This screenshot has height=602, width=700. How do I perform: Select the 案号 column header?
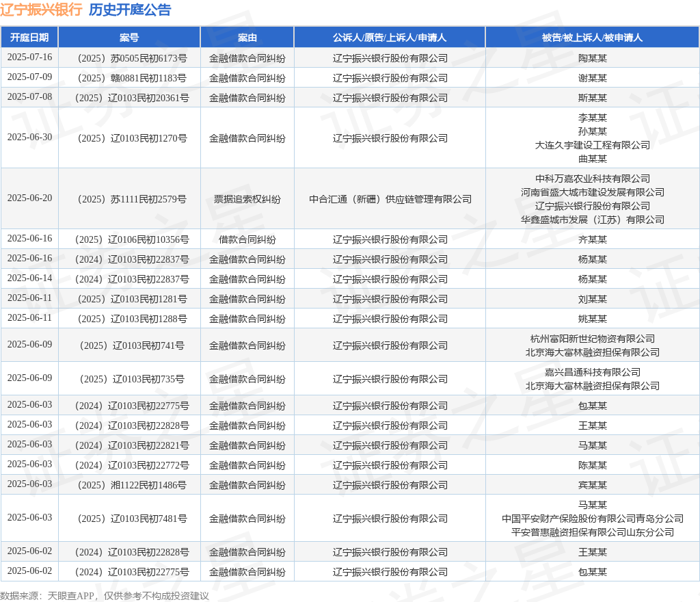point(129,38)
